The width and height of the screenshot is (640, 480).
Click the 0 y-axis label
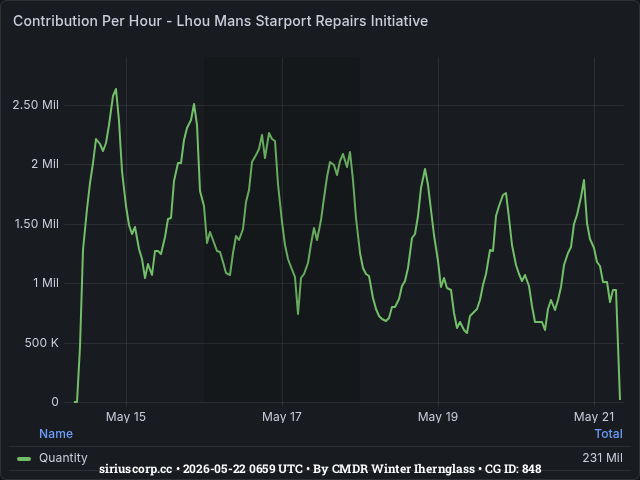(55, 402)
